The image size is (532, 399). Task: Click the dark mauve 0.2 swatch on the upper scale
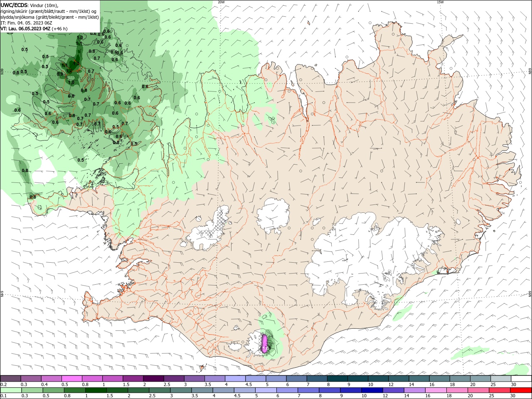click(x=11, y=379)
